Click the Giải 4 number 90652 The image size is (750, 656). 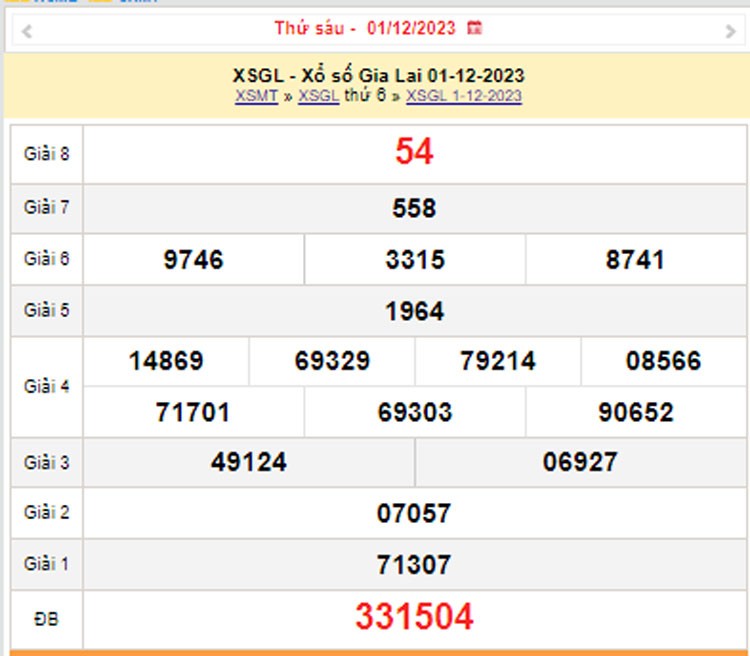click(635, 412)
